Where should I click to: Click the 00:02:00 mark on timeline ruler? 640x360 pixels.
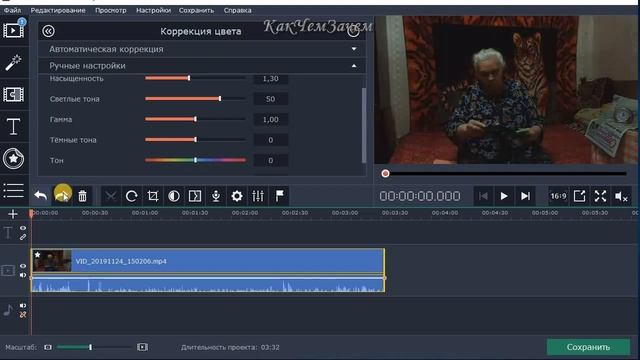245,213
